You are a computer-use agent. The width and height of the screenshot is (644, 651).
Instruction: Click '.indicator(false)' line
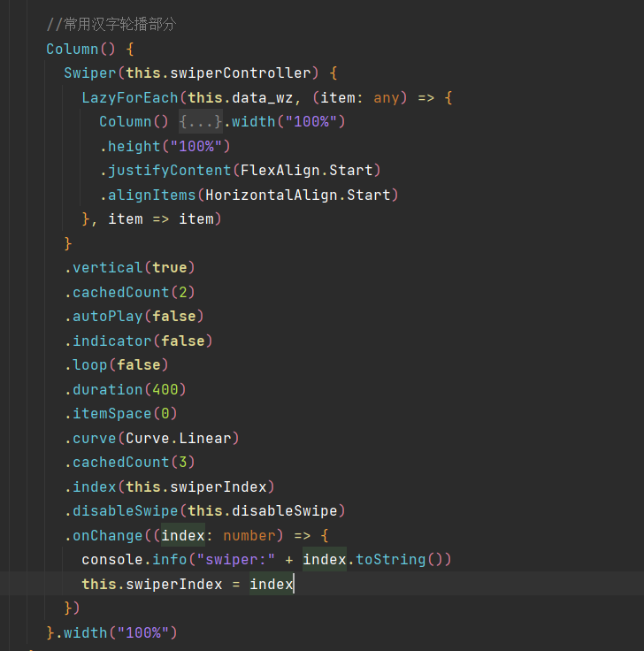tap(139, 341)
